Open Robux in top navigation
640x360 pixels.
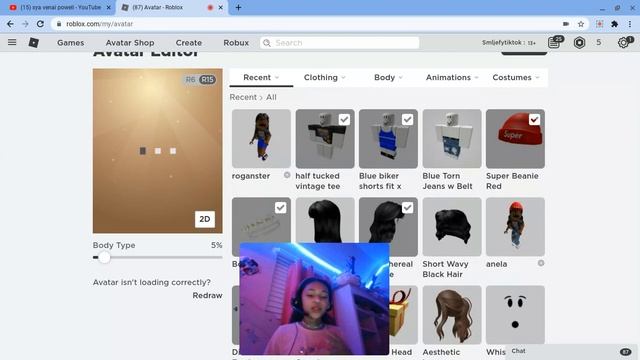pos(236,42)
